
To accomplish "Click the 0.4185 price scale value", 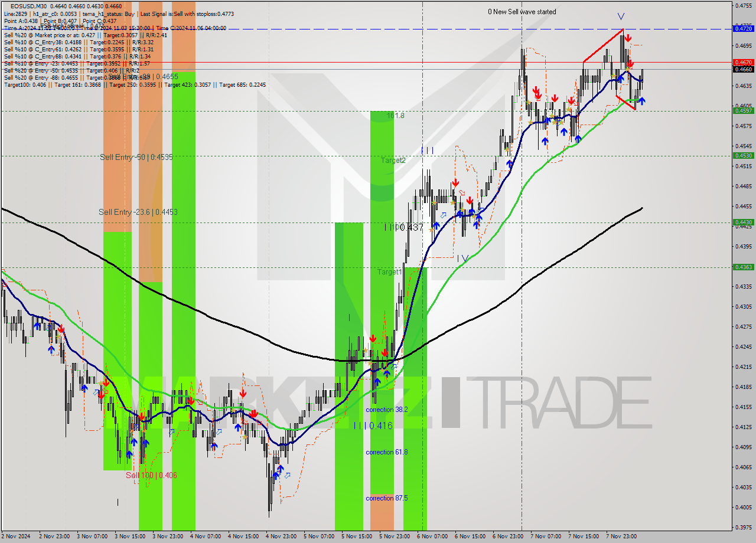I will pos(743,387).
